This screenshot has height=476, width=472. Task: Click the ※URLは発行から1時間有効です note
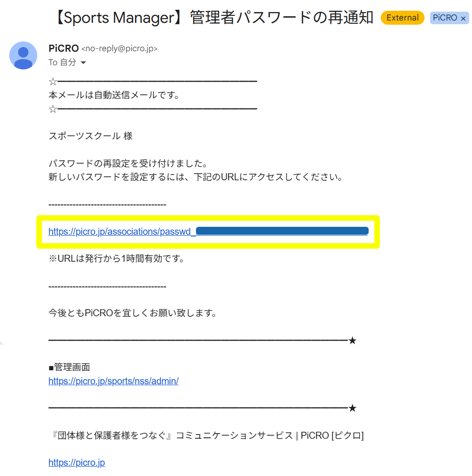(x=116, y=258)
